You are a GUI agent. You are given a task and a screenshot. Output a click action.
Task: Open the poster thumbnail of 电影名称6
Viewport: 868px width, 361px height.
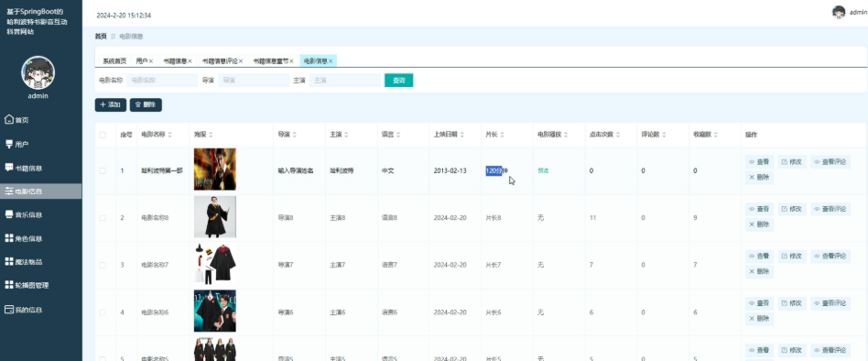tap(215, 311)
